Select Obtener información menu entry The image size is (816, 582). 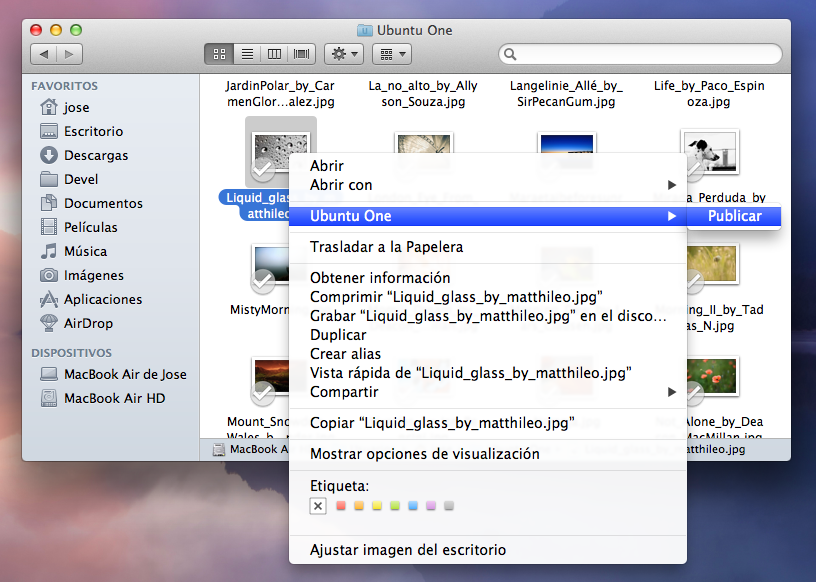point(380,278)
